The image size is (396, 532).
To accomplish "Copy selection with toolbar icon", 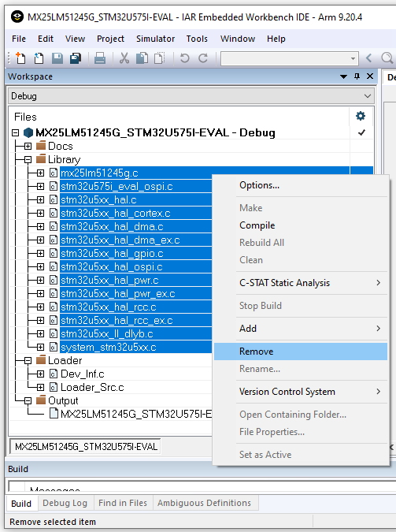I will tap(142, 58).
